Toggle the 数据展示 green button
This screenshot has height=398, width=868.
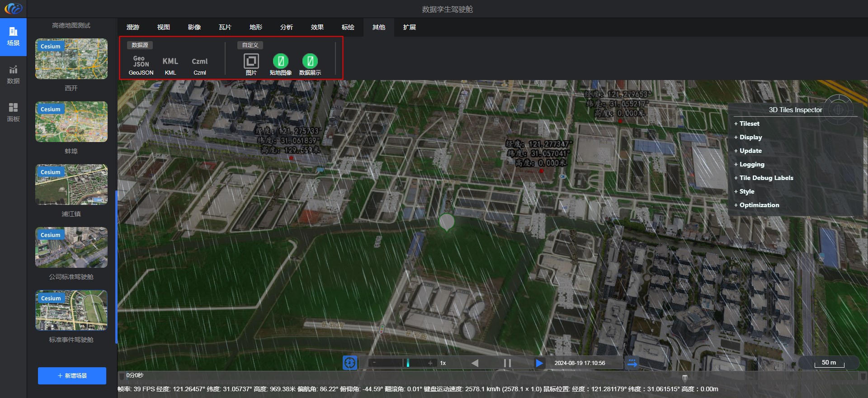coord(310,61)
